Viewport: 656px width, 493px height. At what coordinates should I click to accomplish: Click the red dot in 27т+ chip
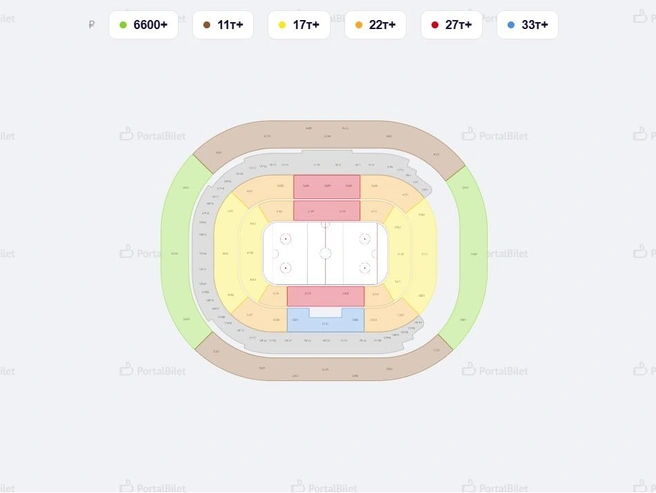pos(435,25)
